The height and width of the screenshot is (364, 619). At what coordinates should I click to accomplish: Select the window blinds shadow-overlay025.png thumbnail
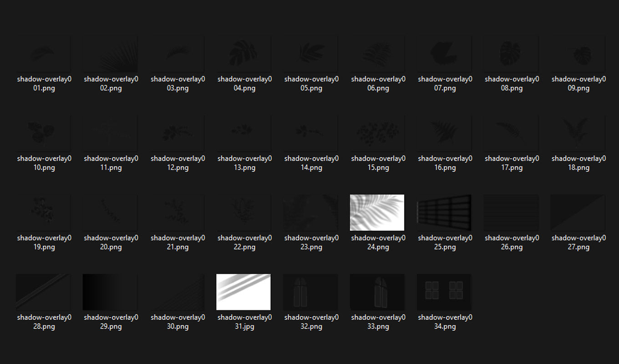444,212
